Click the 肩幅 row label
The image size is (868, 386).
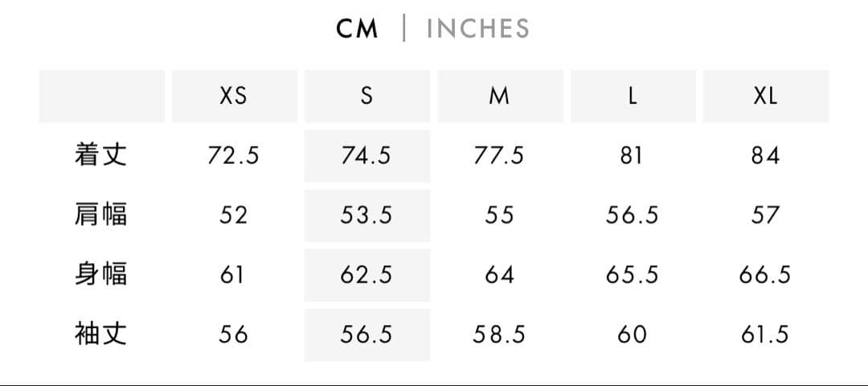[101, 215]
